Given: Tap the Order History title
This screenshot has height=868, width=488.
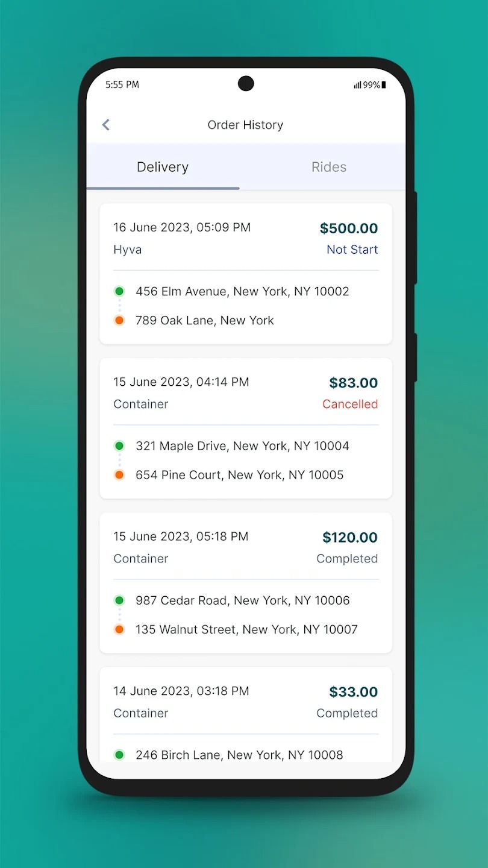Looking at the screenshot, I should point(245,125).
